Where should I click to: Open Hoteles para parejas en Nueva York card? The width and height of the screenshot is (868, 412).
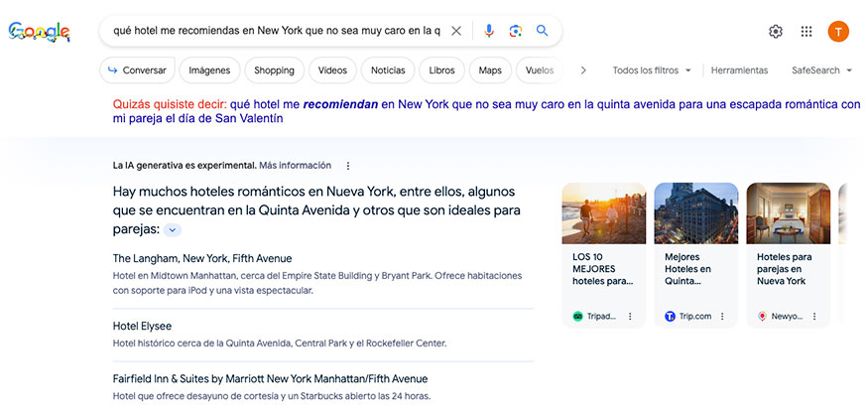tap(785, 269)
